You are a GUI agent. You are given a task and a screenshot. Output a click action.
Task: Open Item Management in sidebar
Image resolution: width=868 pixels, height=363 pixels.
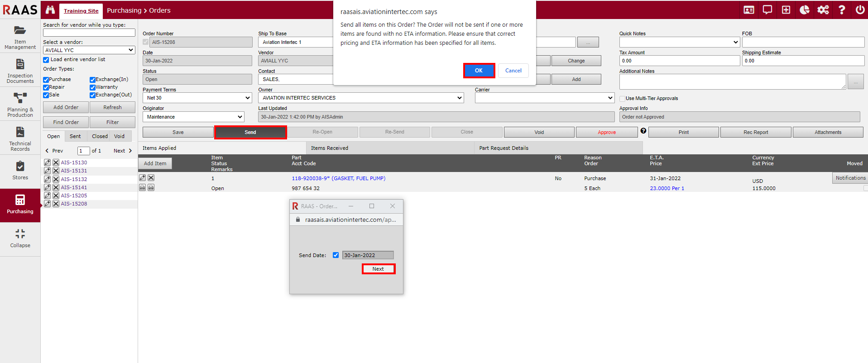point(20,37)
